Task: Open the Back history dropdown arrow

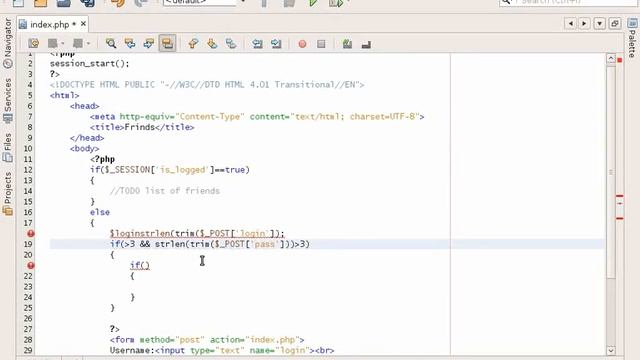Action: click(62, 44)
